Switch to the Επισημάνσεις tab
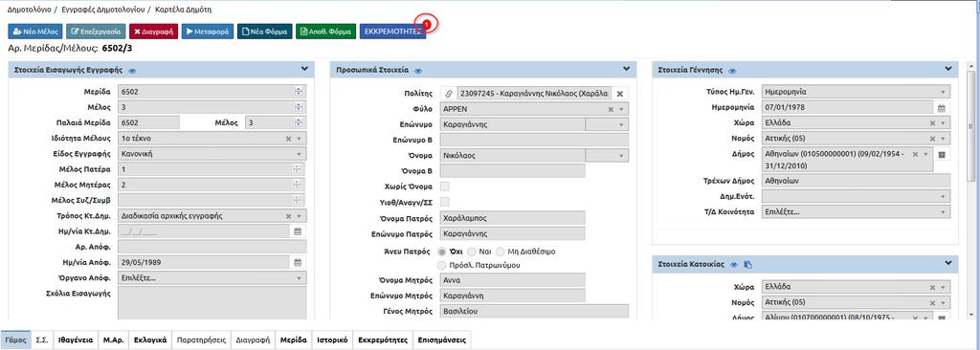The image size is (980, 350). click(x=442, y=340)
